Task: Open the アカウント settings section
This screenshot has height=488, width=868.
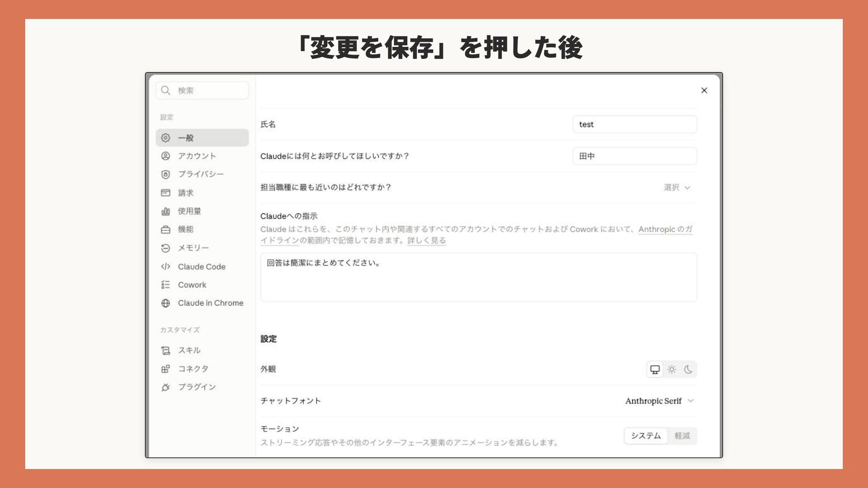Action: click(202, 156)
